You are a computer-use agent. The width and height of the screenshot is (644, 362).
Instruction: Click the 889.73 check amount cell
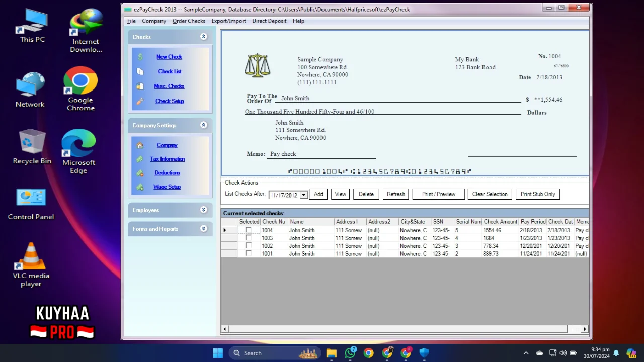(501, 254)
